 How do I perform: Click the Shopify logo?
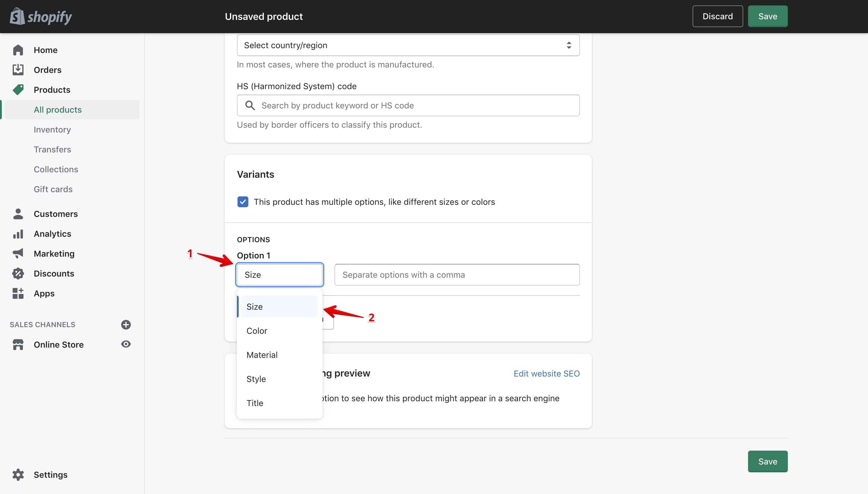coord(41,16)
